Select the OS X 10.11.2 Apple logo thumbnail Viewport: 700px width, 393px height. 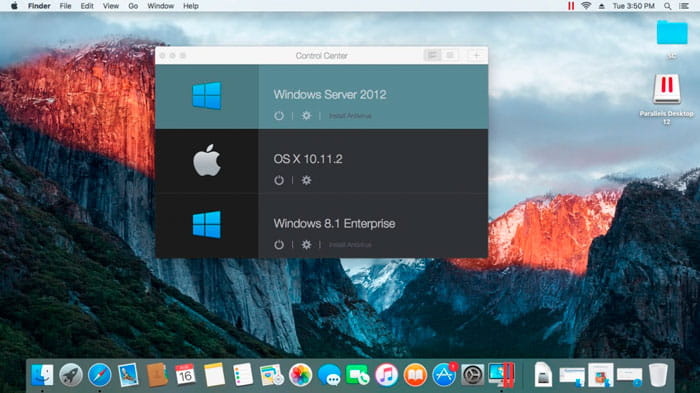(x=207, y=160)
